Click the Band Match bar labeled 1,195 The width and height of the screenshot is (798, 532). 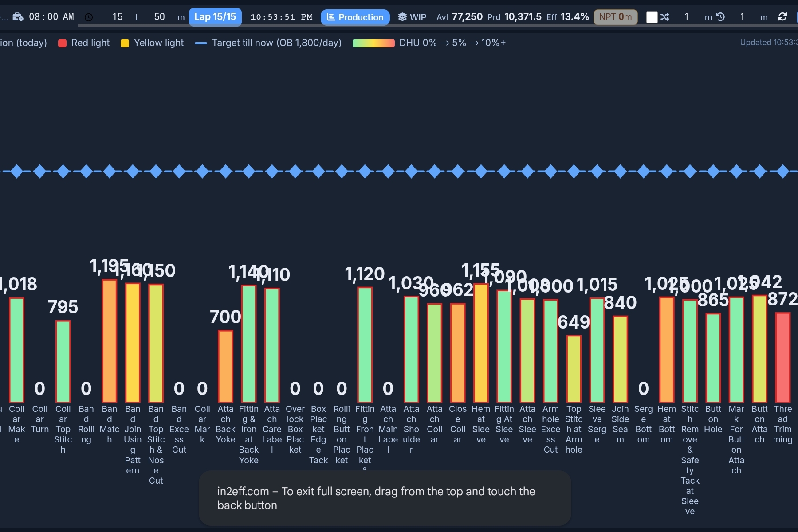[109, 341]
